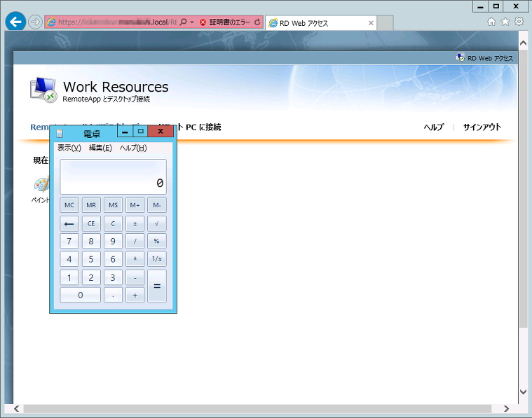Click the ± sign toggle key
This screenshot has height=418, width=532.
tap(135, 224)
